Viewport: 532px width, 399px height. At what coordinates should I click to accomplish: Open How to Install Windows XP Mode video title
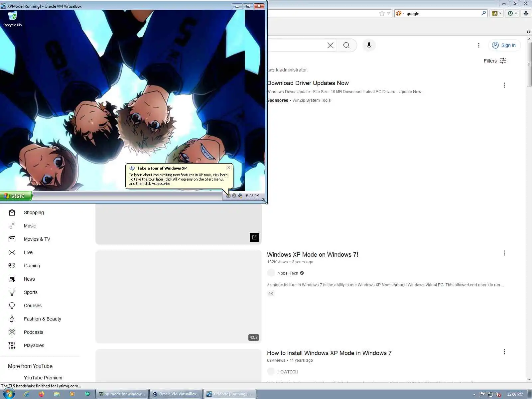[329, 353]
